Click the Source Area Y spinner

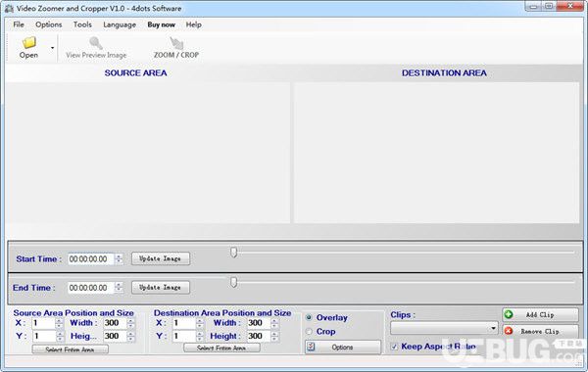pos(60,337)
